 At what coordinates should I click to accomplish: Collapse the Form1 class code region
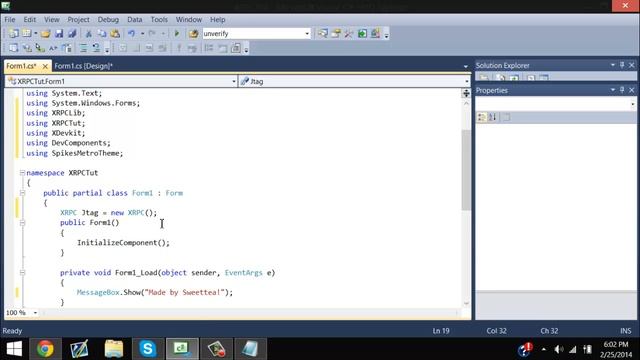point(22,193)
